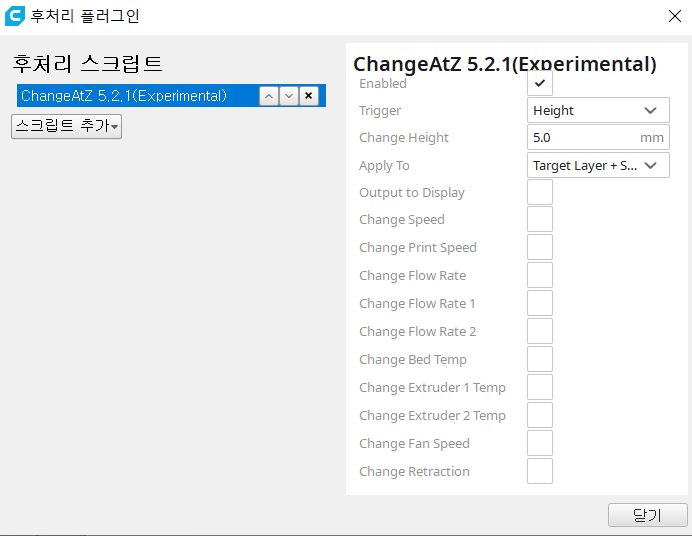Image resolution: width=692 pixels, height=536 pixels.
Task: Check the Change Bed Temp box
Action: 540,359
